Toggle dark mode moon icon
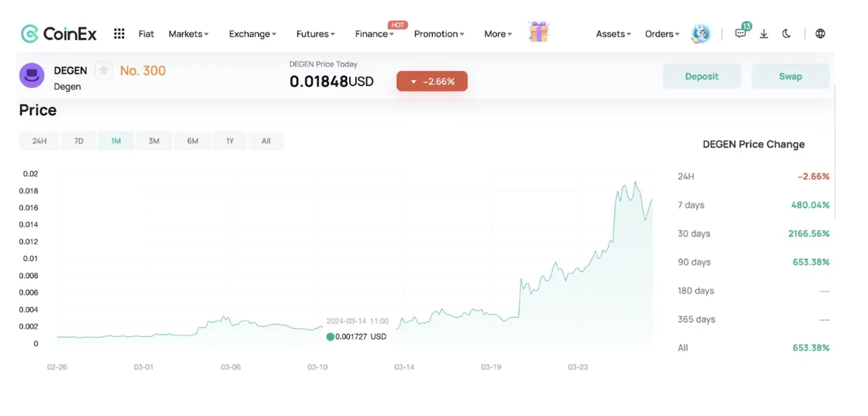Viewport: 868px width, 416px height. pyautogui.click(x=787, y=34)
